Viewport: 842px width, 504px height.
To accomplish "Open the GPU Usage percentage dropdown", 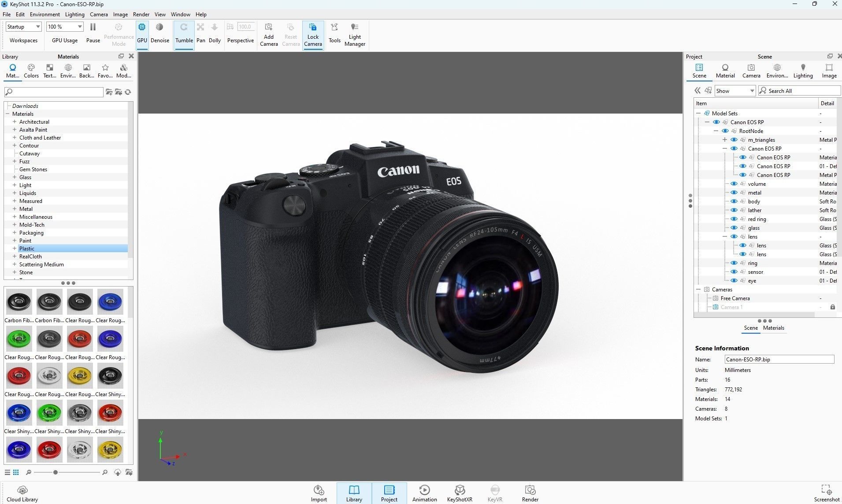I will click(65, 27).
